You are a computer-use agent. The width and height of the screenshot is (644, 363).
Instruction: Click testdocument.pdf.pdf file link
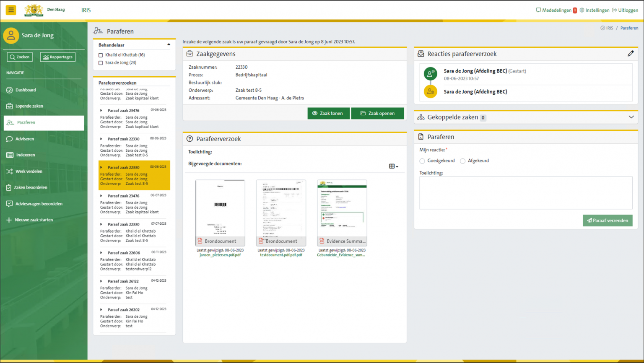tap(281, 255)
